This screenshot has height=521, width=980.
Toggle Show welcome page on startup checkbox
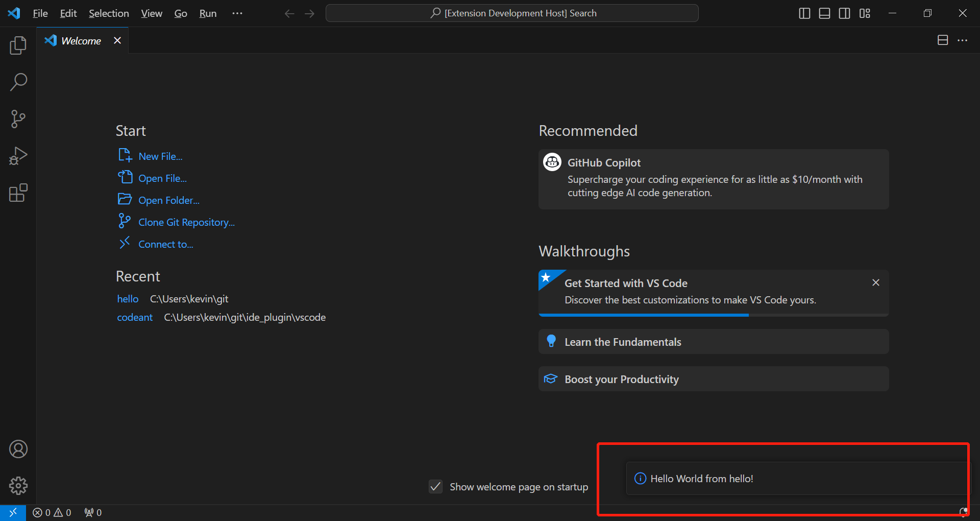(x=435, y=486)
